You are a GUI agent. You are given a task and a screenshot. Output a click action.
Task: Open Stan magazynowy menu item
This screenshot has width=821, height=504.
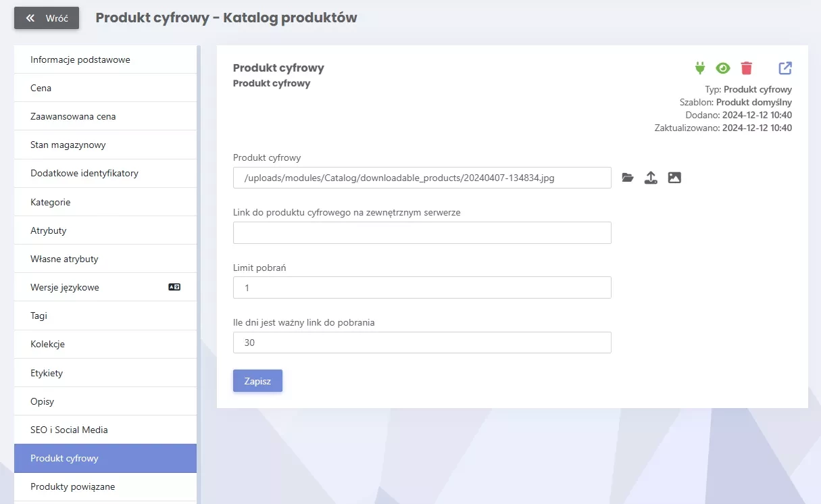point(105,145)
